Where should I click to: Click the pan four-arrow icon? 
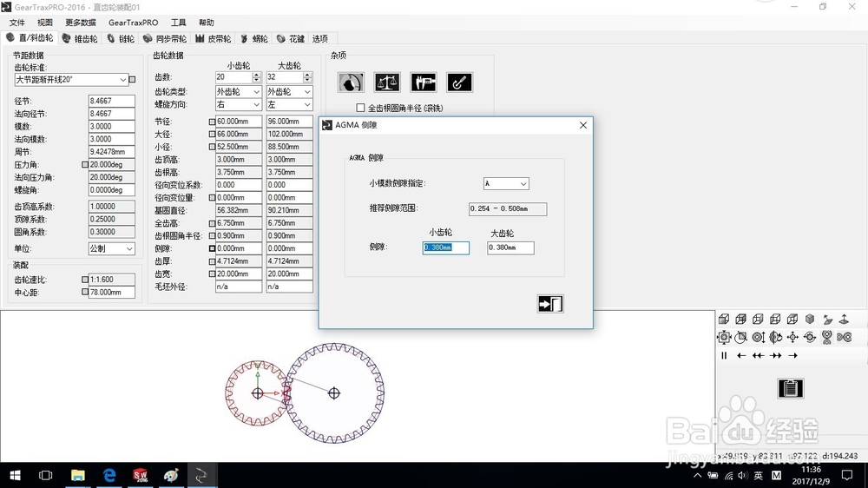tap(792, 337)
